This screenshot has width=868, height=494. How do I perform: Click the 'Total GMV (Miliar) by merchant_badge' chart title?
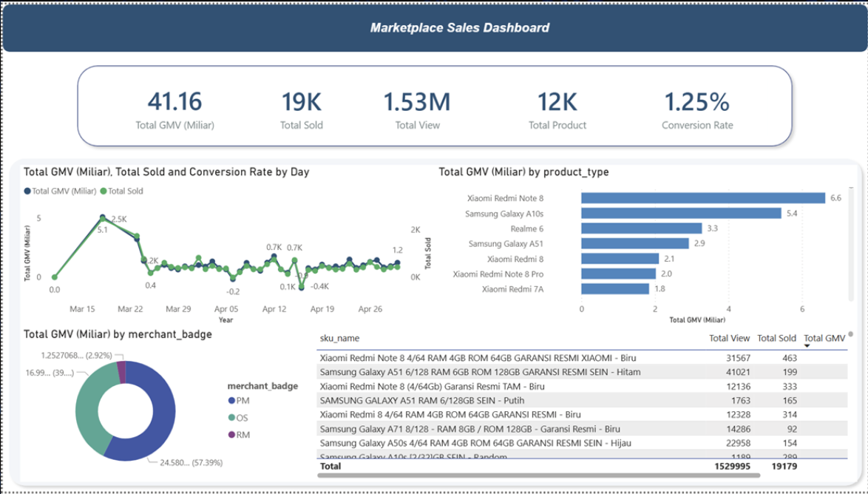tap(118, 334)
